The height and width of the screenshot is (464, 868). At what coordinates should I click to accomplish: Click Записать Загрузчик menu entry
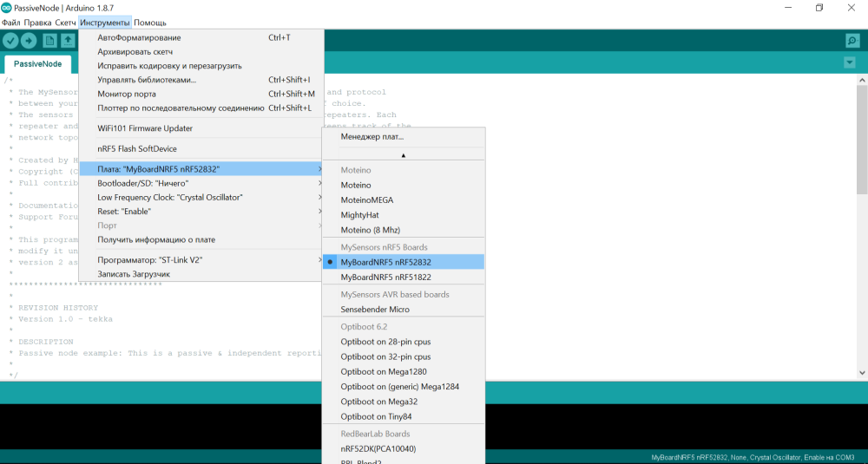pos(134,274)
